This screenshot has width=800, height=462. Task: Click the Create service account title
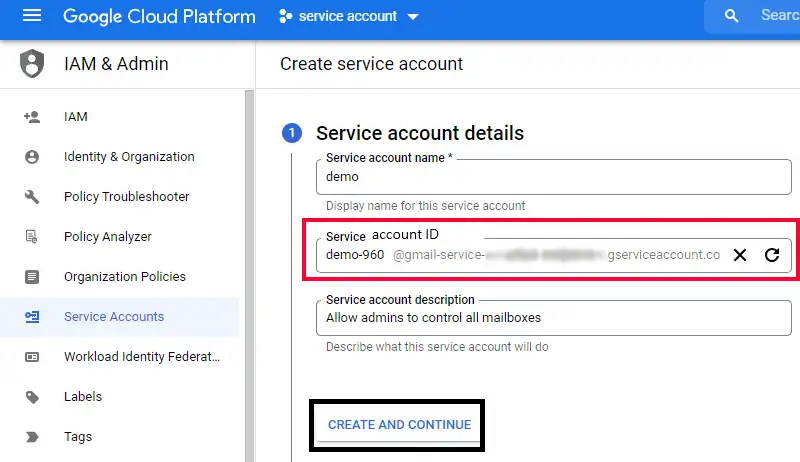click(x=371, y=64)
